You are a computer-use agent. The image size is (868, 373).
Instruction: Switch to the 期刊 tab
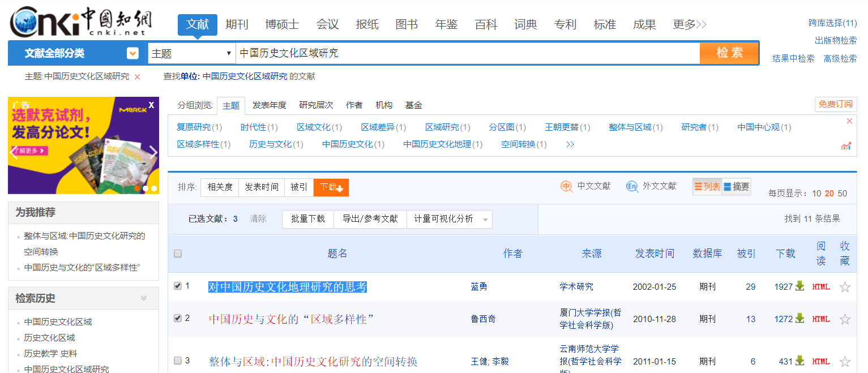pos(237,24)
